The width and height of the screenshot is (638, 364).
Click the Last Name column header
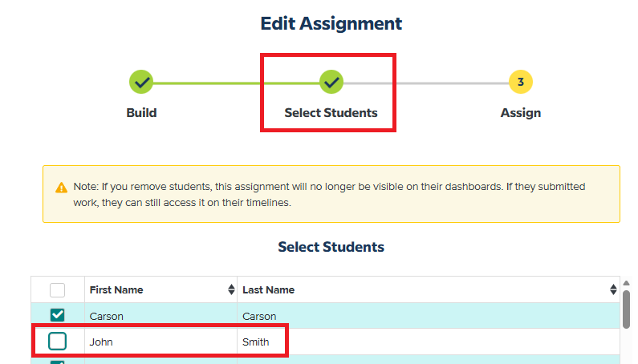tap(269, 290)
